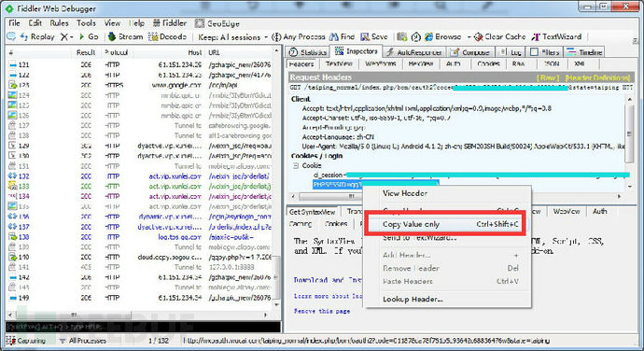The height and width of the screenshot is (351, 644).
Task: Click the Replay toolbar button
Action: 37,36
